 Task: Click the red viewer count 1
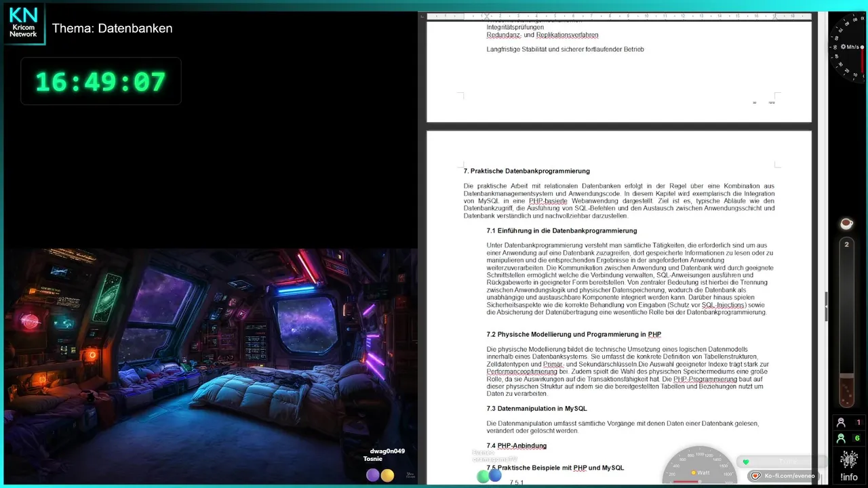point(858,422)
